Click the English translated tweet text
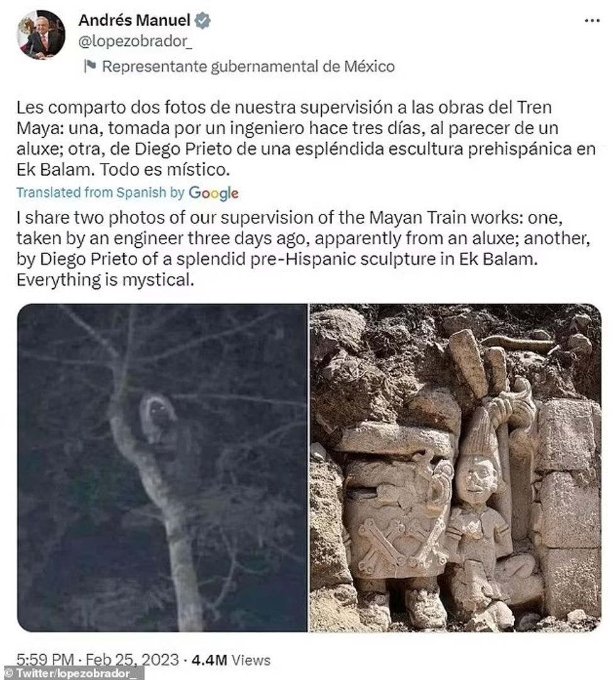Screen dimensions: 616x680 (x=304, y=248)
